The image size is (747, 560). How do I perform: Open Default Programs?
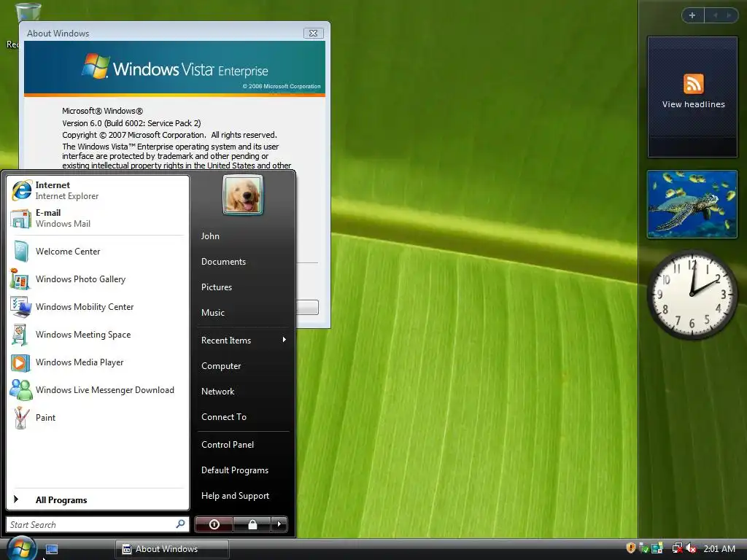243,470
